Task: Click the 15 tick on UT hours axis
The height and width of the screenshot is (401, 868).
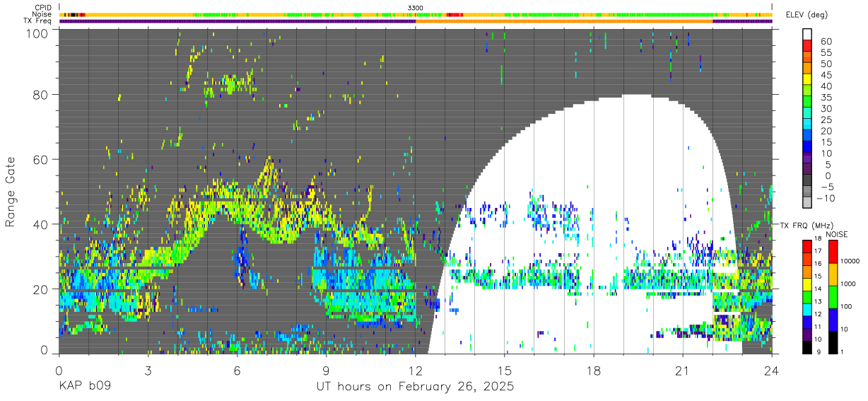Action: pyautogui.click(x=504, y=371)
